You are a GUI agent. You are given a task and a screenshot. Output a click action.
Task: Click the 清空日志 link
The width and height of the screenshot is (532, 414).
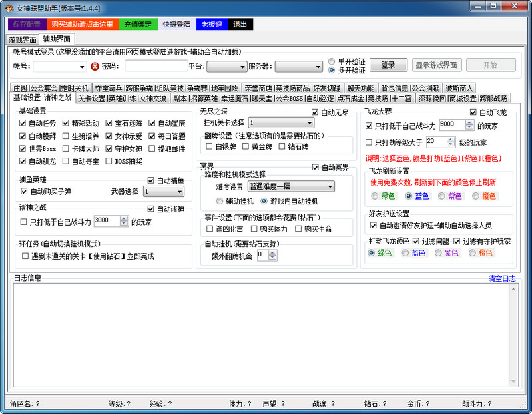click(x=502, y=278)
